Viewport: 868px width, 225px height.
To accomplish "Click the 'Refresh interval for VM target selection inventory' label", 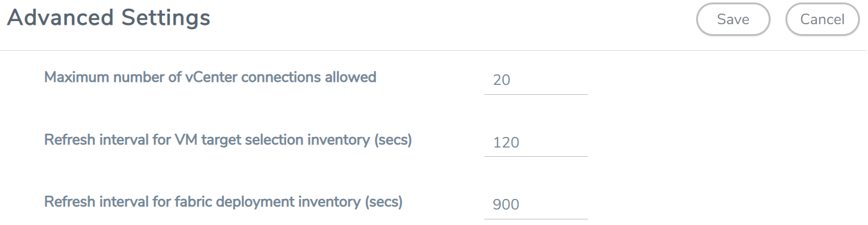I will click(x=228, y=140).
